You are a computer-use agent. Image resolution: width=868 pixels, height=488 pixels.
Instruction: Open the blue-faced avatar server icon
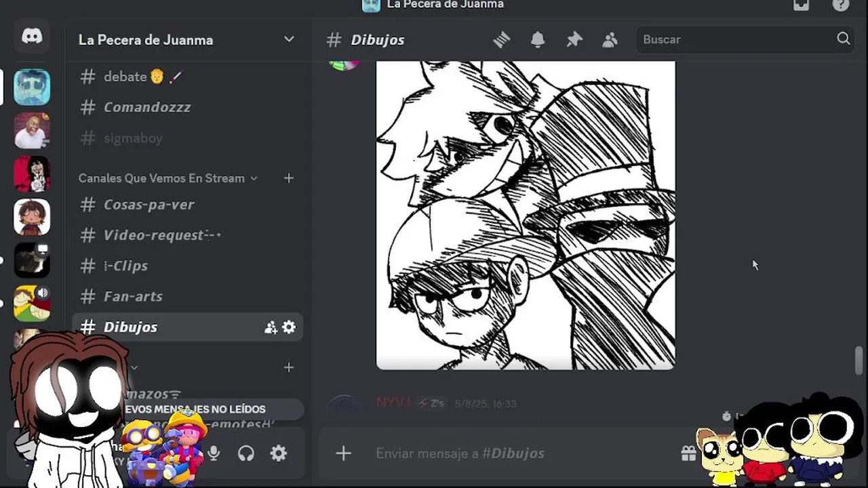[x=32, y=87]
